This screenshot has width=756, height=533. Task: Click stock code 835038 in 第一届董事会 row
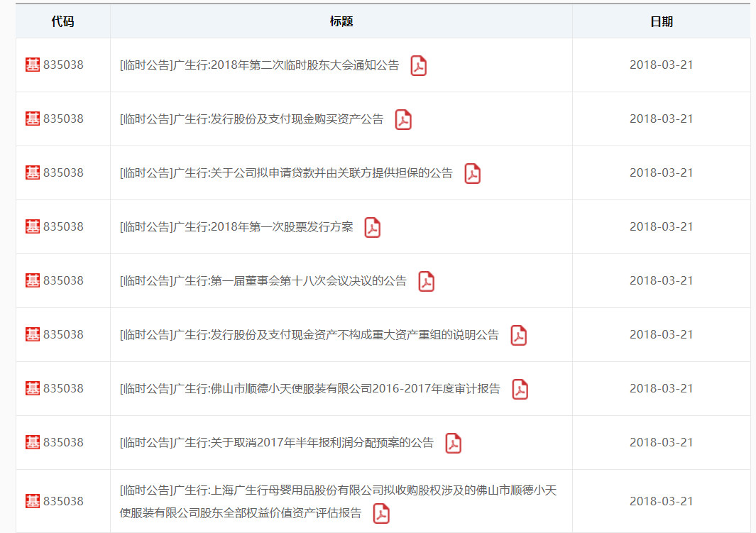tap(63, 281)
